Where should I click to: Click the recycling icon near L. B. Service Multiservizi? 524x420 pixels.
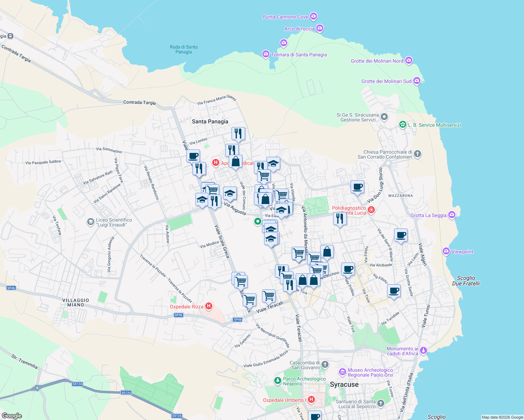[x=402, y=125]
